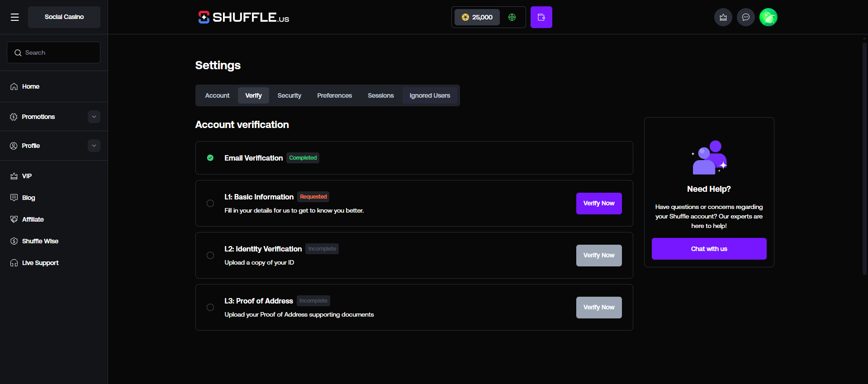Click the Need Help? heading

709,189
